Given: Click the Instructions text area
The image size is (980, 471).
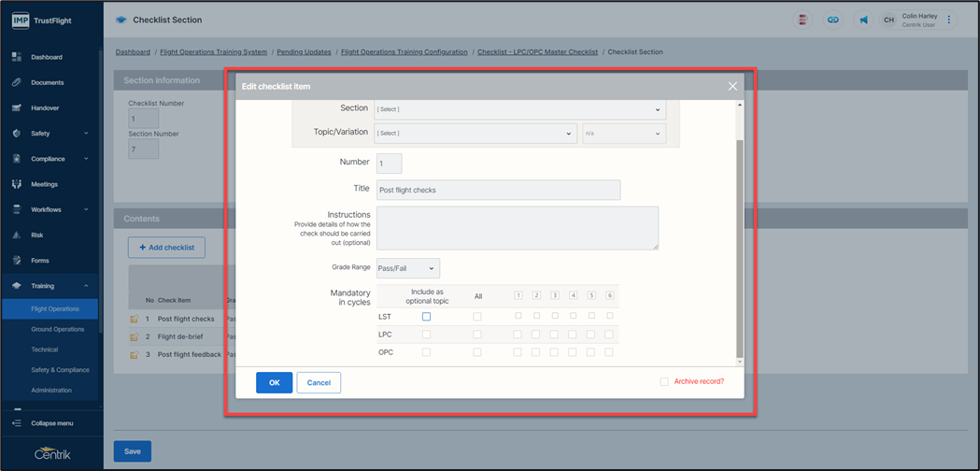Looking at the screenshot, I should pos(517,228).
